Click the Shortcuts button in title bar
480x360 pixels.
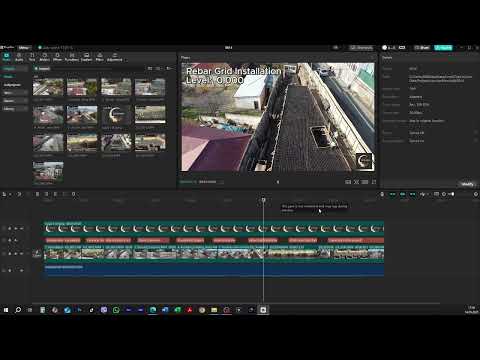(x=361, y=48)
